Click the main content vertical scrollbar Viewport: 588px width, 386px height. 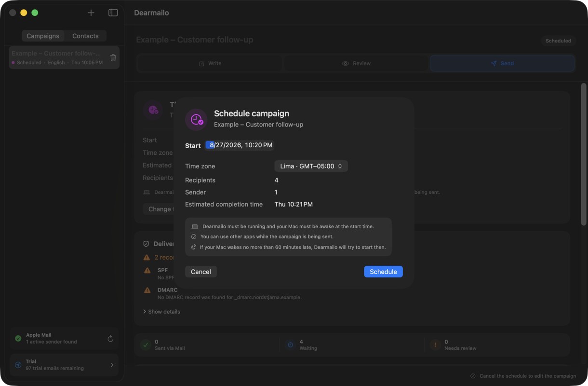click(x=584, y=154)
